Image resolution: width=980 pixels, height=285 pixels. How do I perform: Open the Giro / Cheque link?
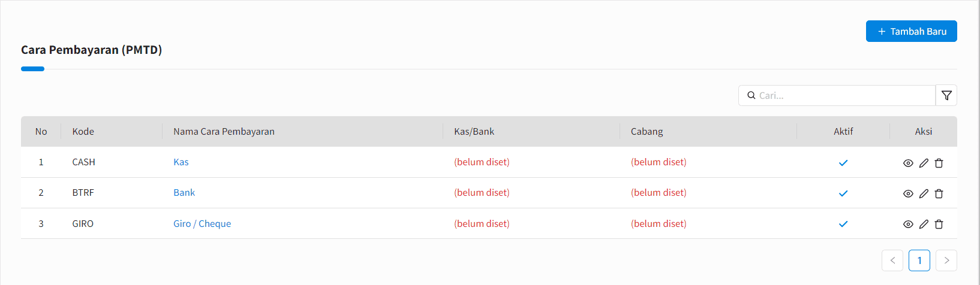202,224
